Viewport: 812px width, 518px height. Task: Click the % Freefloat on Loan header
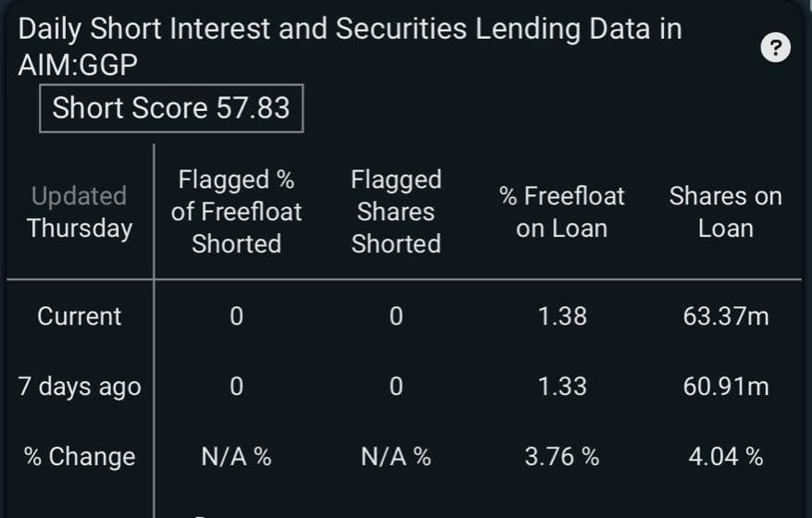562,212
